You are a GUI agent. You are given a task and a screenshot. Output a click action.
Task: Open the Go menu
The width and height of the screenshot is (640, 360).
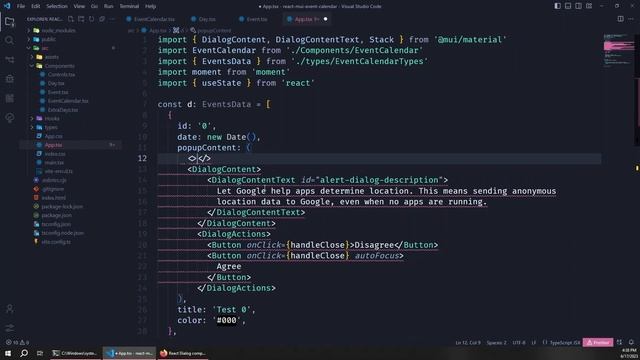pos(94,6)
